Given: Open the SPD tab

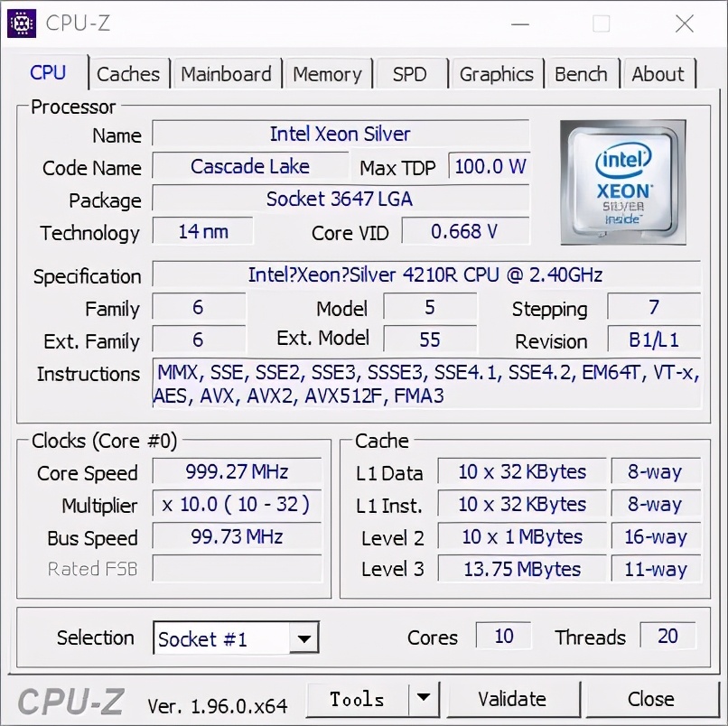Looking at the screenshot, I should pos(410,74).
